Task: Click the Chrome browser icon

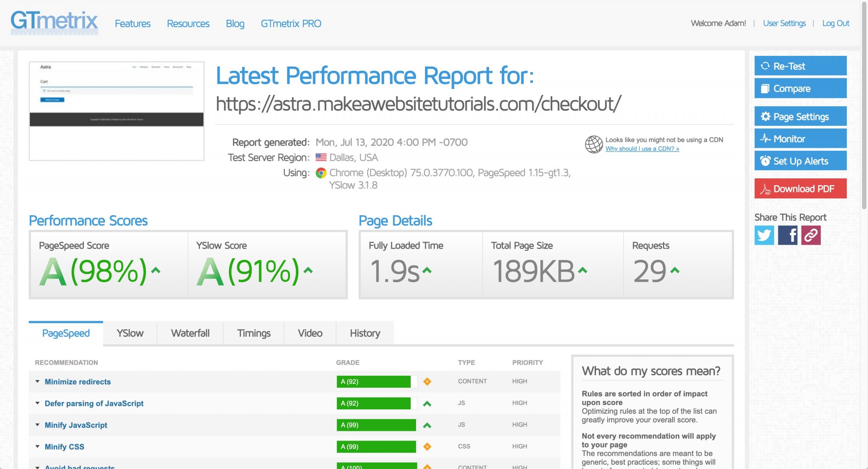Action: click(321, 173)
